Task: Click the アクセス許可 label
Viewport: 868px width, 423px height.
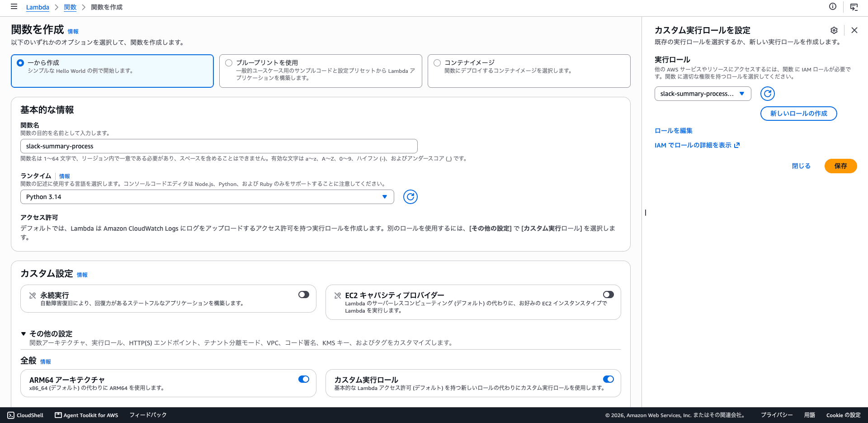Action: 39,218
